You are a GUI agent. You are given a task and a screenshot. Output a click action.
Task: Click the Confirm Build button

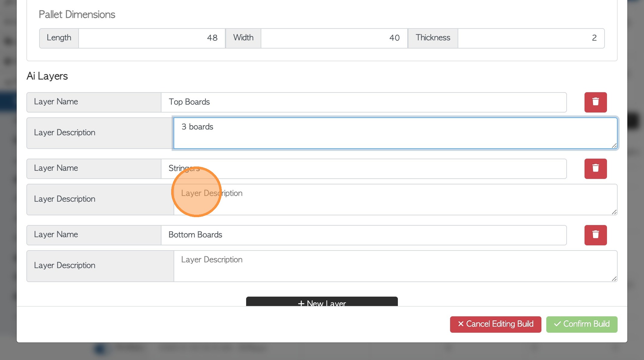click(x=581, y=324)
